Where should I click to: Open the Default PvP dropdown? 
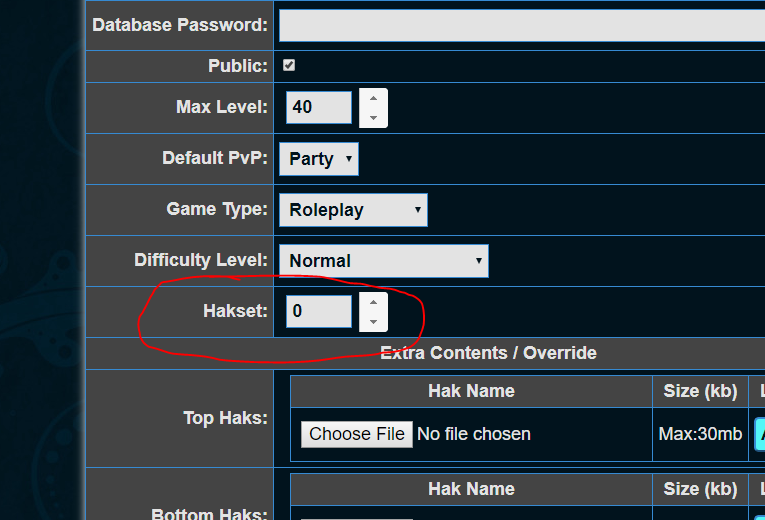[x=319, y=159]
